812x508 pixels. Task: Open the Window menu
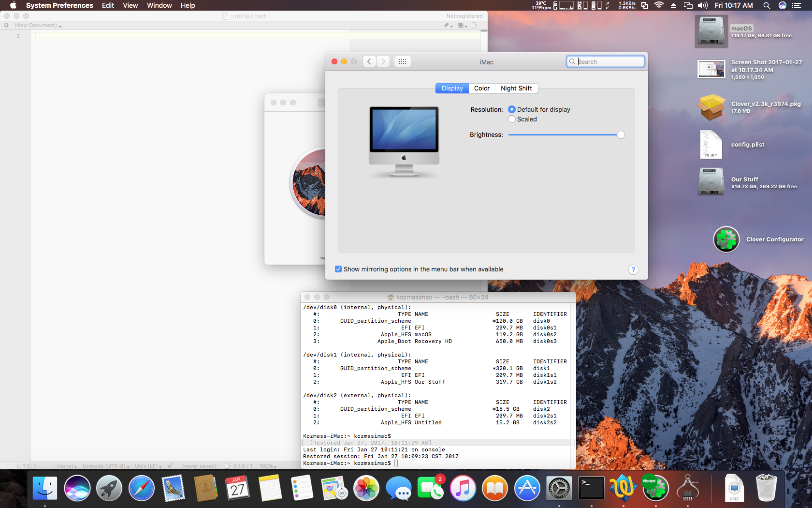tap(159, 5)
